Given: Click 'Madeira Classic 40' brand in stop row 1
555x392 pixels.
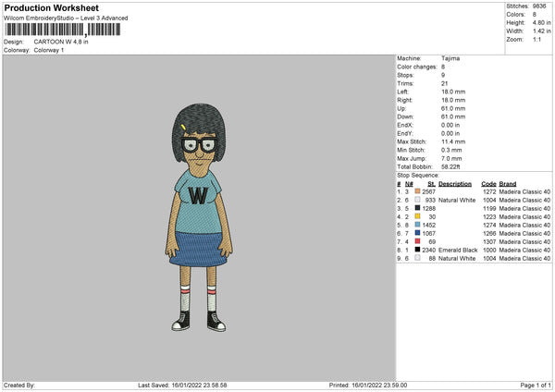Looking at the screenshot, I should [524, 191].
